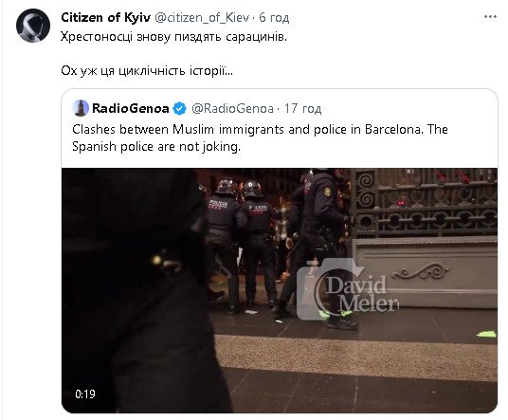Click the quoted tweet header row
508x420 pixels.
pos(197,108)
